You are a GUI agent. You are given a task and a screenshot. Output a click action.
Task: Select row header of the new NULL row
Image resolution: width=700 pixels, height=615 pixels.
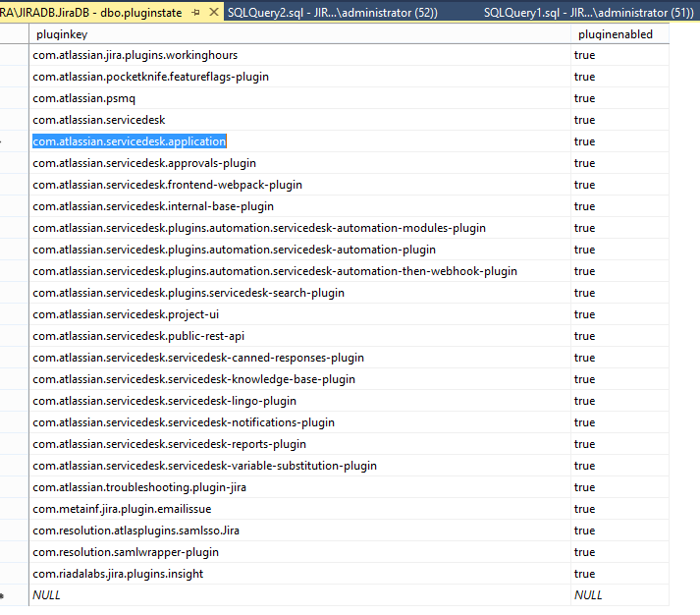pyautogui.click(x=15, y=595)
